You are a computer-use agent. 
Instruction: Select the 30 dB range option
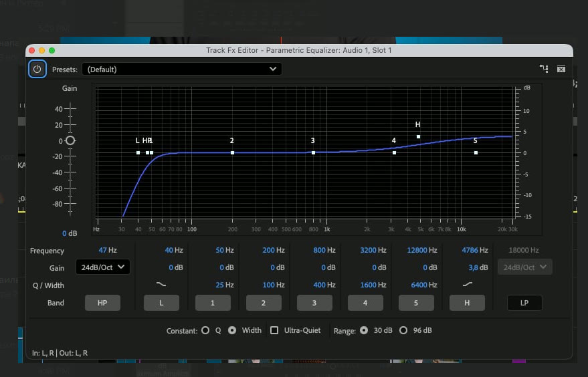(364, 330)
